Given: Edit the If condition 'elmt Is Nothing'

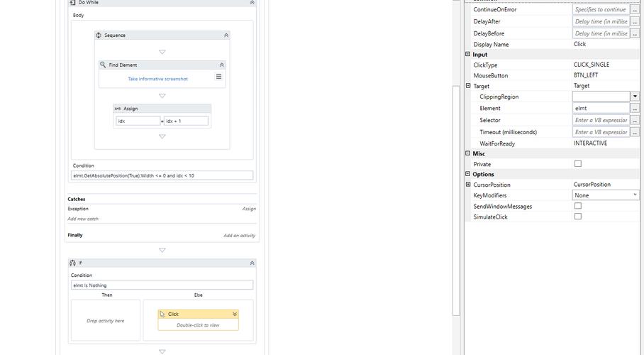Looking at the screenshot, I should click(x=162, y=285).
